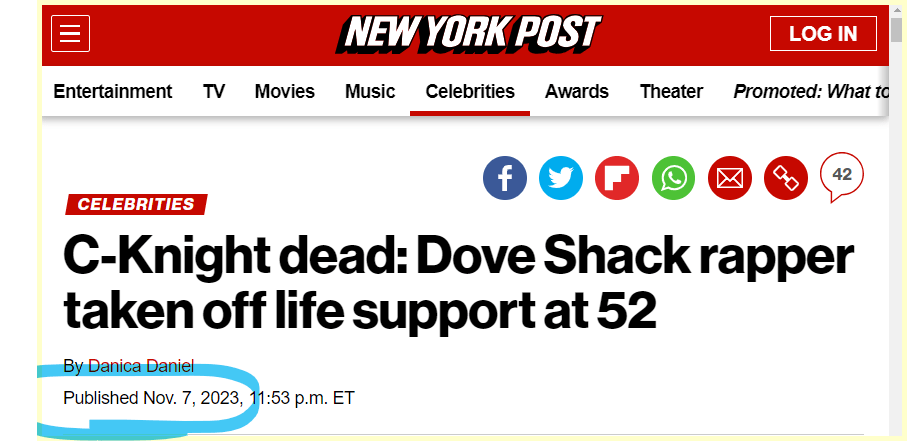Viewport: 907px width, 442px height.
Task: Share article by email
Action: coord(729,179)
